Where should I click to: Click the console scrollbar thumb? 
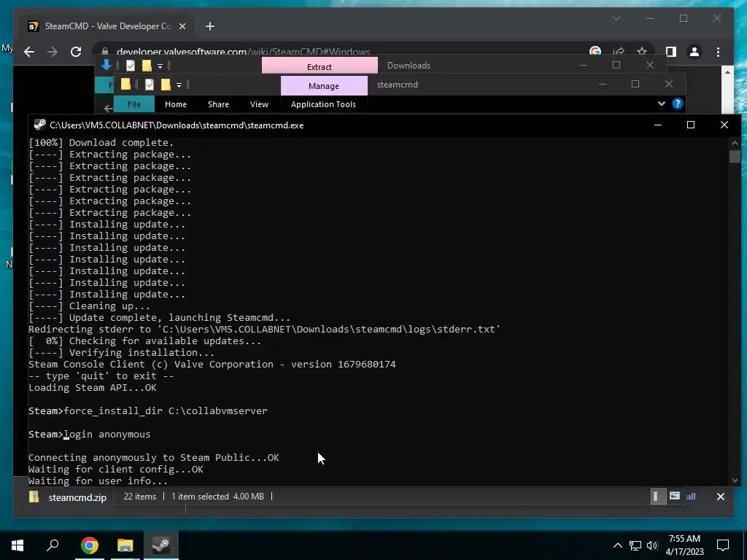(735, 157)
